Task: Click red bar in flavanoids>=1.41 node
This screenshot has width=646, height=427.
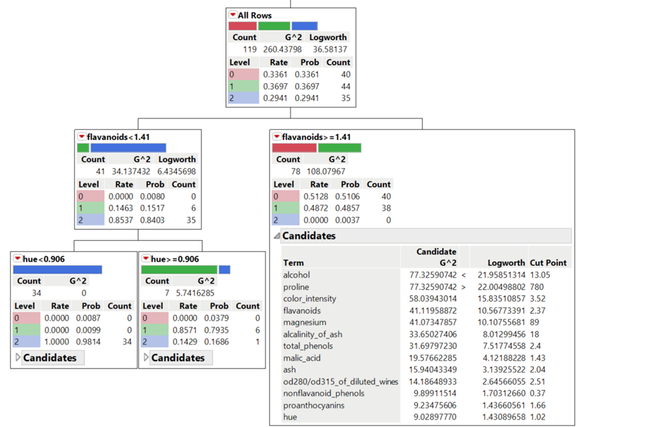Action: tap(294, 148)
